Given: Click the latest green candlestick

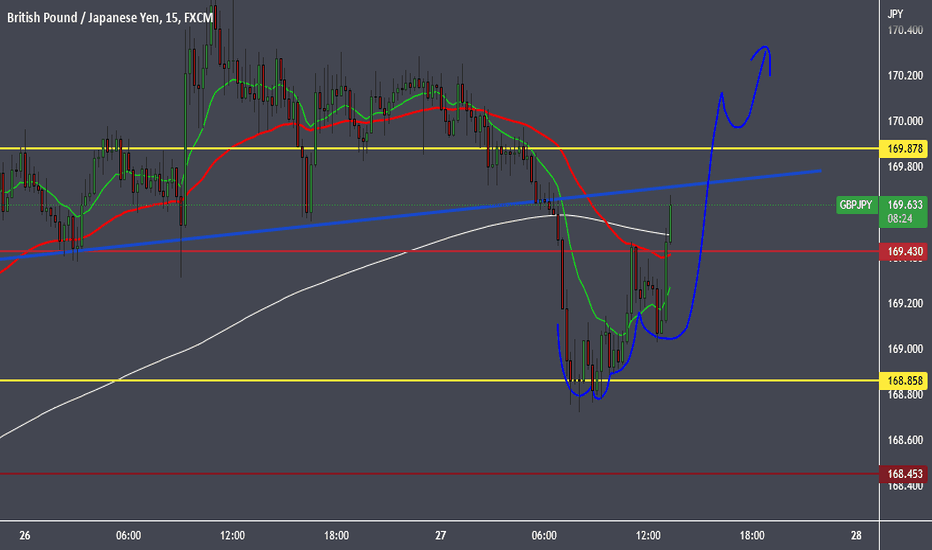Looking at the screenshot, I should (x=670, y=223).
